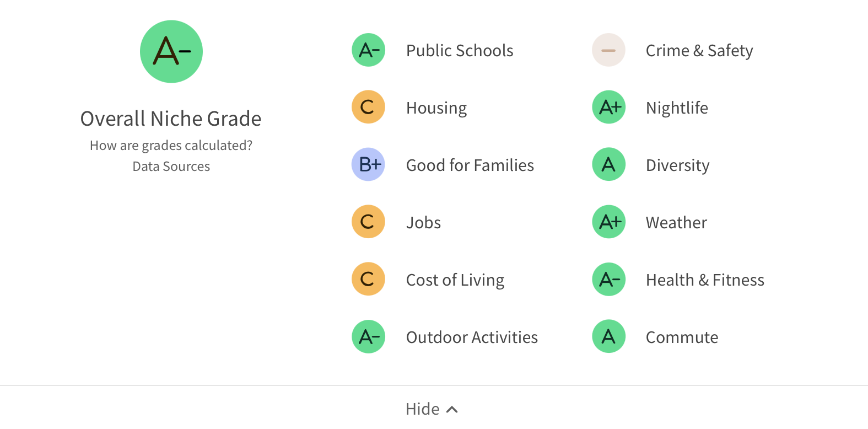Click the A- Public Schools grade icon

(x=369, y=50)
